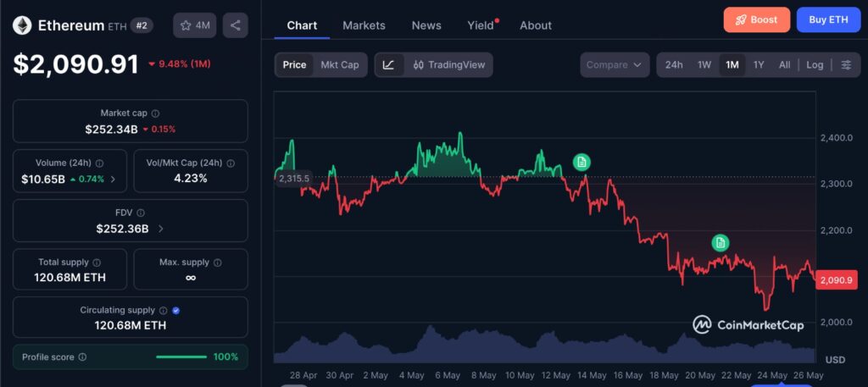Image resolution: width=868 pixels, height=387 pixels.
Task: Toggle Log scale on chart
Action: 815,64
